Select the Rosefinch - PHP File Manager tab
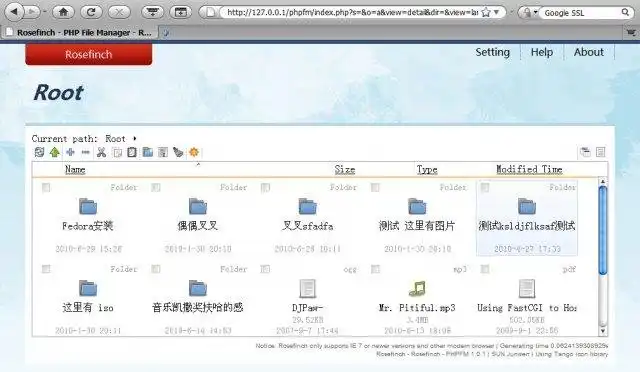This screenshot has width=640, height=372. [79, 32]
